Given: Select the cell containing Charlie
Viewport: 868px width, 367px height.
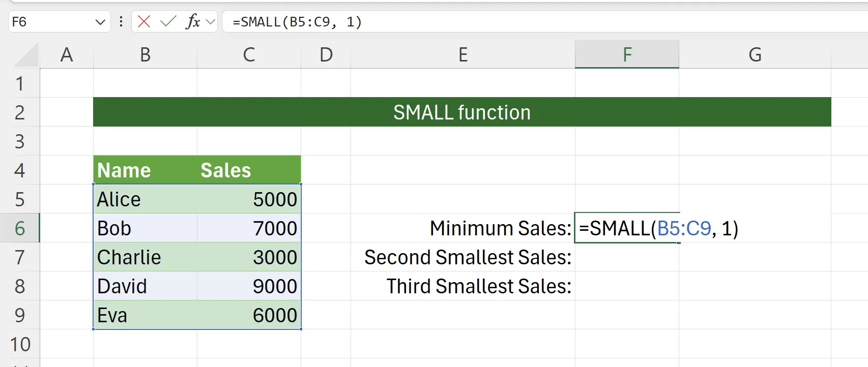Looking at the screenshot, I should coord(146,257).
